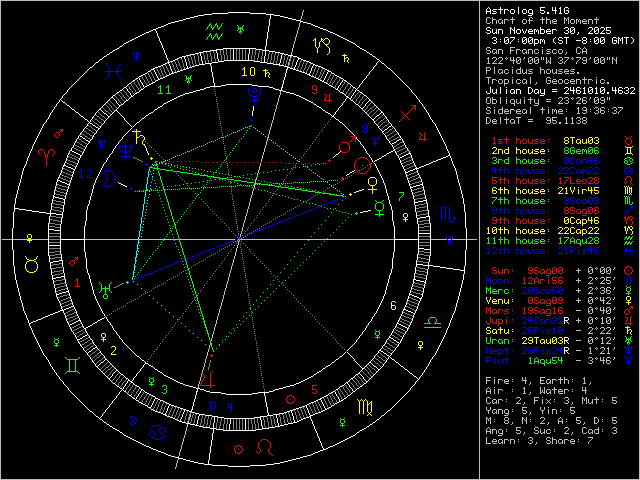Click the Capricorn sign glyph on the wheel

322,46
